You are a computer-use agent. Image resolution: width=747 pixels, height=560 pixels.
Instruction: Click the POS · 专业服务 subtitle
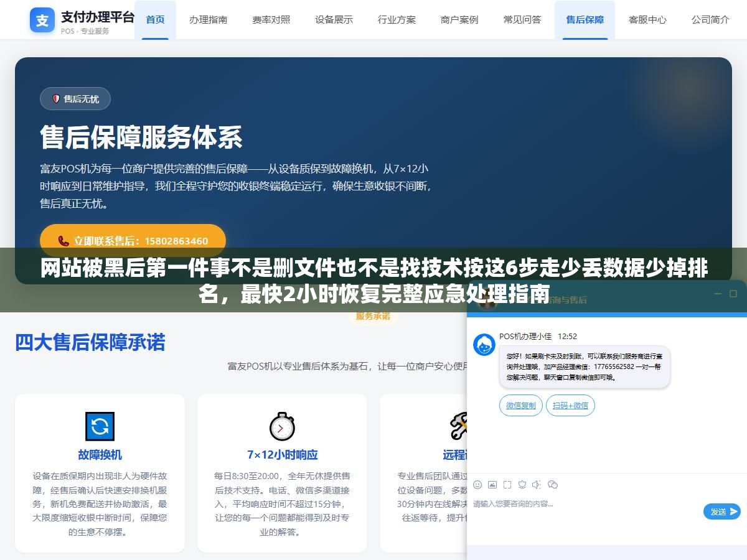(85, 31)
